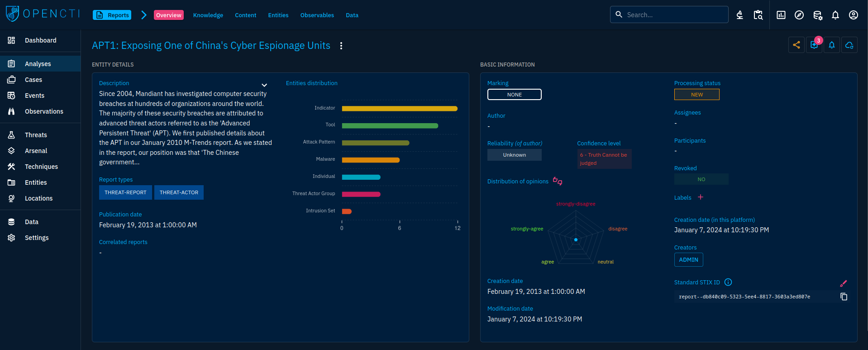Viewport: 868px width, 350px height.
Task: Open custom dashboards chart icon
Action: point(781,15)
